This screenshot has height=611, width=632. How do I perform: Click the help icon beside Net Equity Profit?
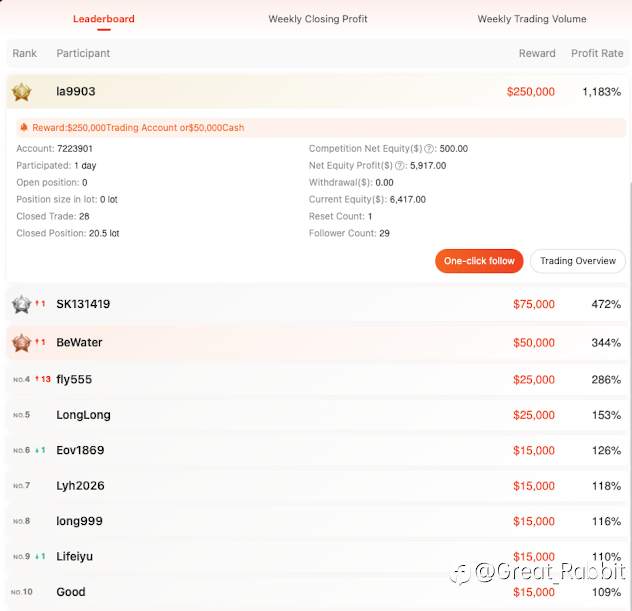(399, 166)
